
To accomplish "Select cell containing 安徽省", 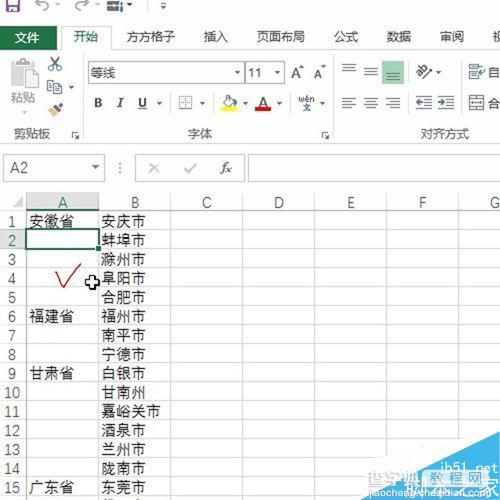I will coord(62,221).
